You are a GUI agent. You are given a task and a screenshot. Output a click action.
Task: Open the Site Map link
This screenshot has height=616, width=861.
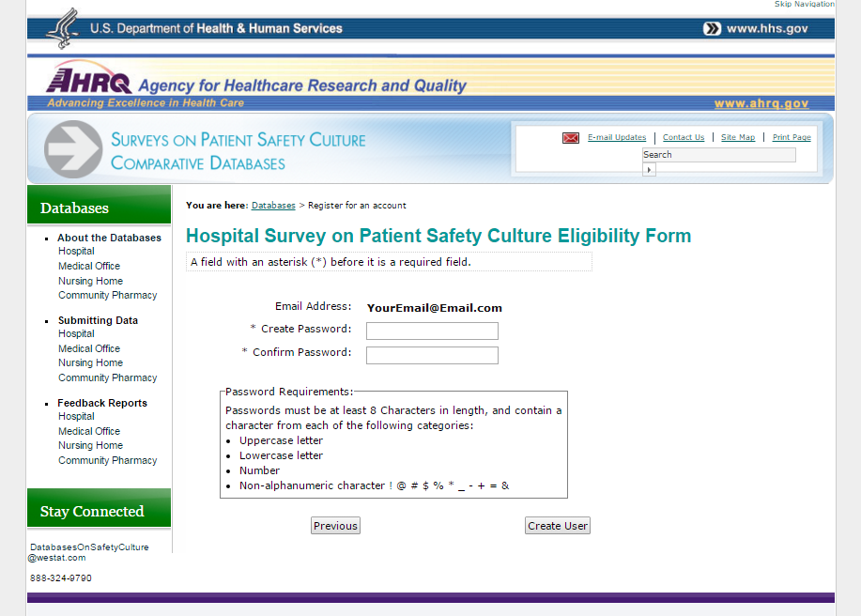(x=738, y=137)
